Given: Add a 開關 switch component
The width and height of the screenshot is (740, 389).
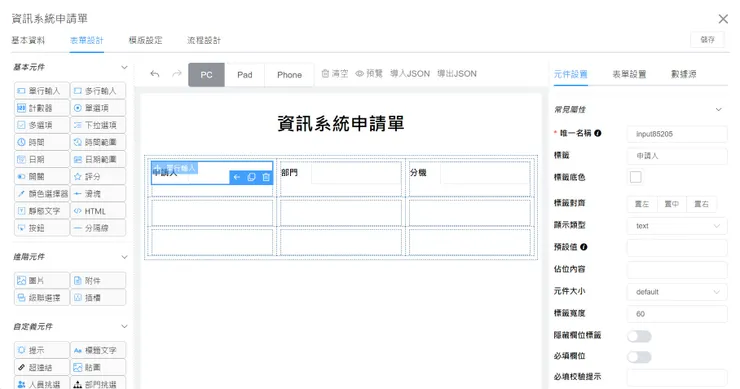Looking at the screenshot, I should (x=42, y=177).
